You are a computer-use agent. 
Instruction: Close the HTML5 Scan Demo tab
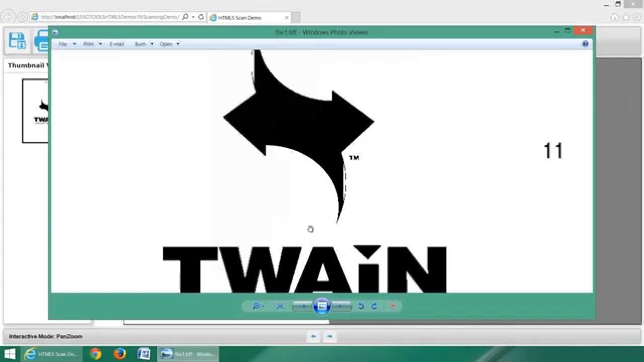[x=287, y=18]
